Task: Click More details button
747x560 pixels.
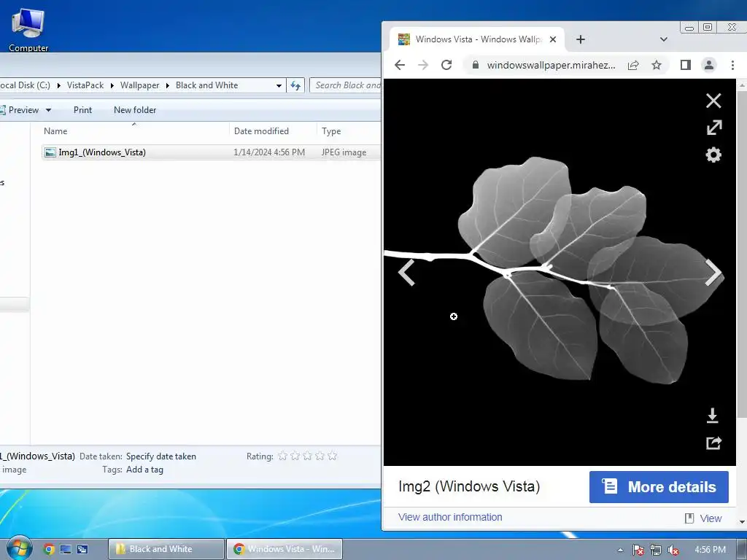Action: pyautogui.click(x=659, y=486)
